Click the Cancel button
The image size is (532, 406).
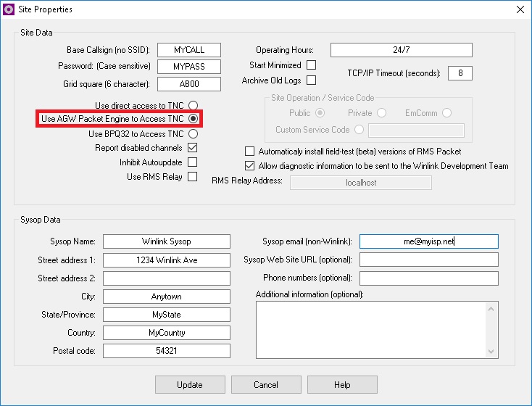[266, 384]
